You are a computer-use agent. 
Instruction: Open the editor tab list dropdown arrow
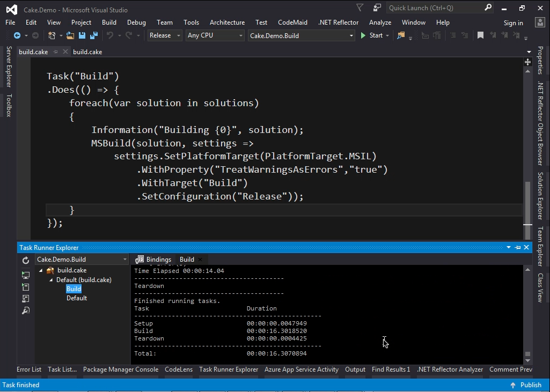point(529,52)
